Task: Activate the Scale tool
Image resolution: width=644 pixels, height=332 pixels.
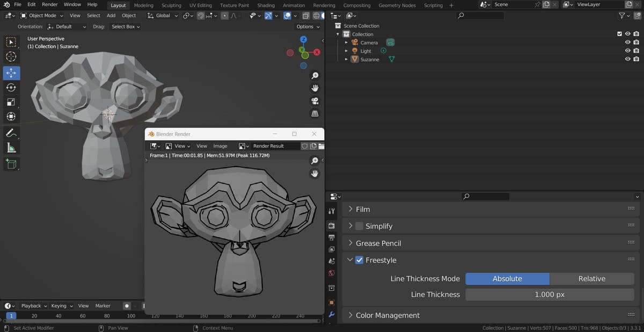Action: [11, 102]
